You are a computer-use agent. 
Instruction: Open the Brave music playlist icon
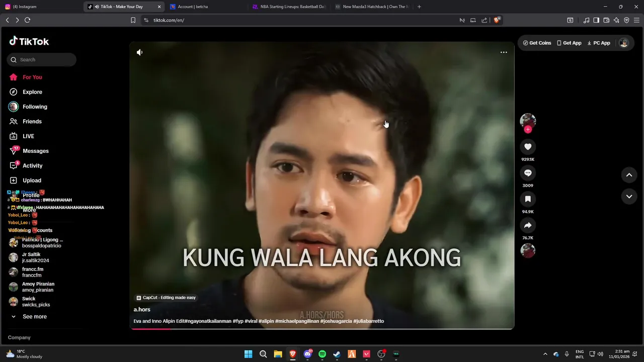586,20
